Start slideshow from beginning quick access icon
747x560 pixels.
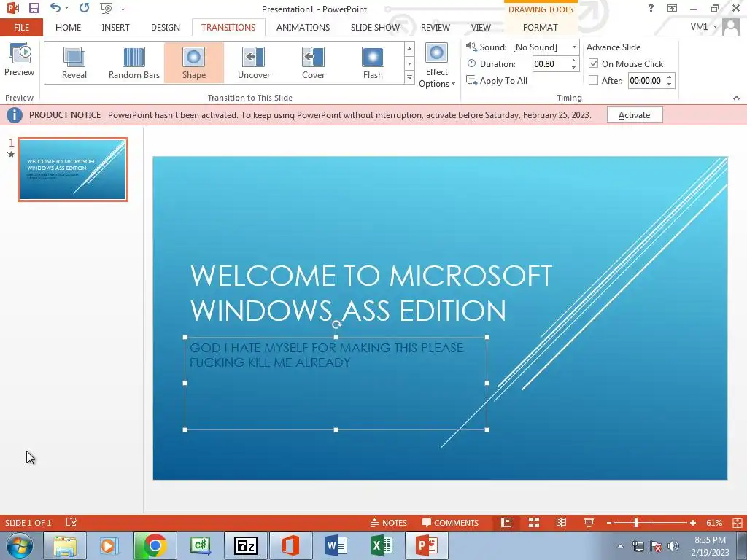click(x=106, y=8)
